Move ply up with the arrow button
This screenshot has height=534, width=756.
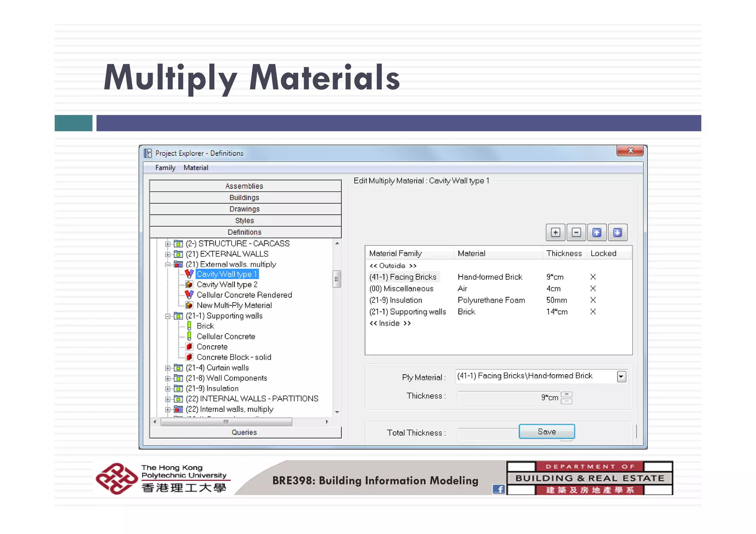click(x=597, y=232)
